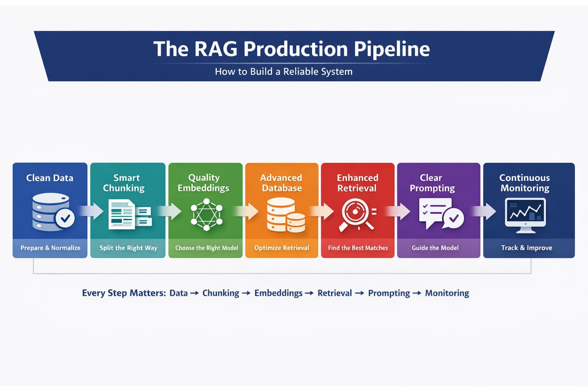The height and width of the screenshot is (392, 588).
Task: Click the monitor chart icon under Continuous Monitoring
Action: pos(525,214)
